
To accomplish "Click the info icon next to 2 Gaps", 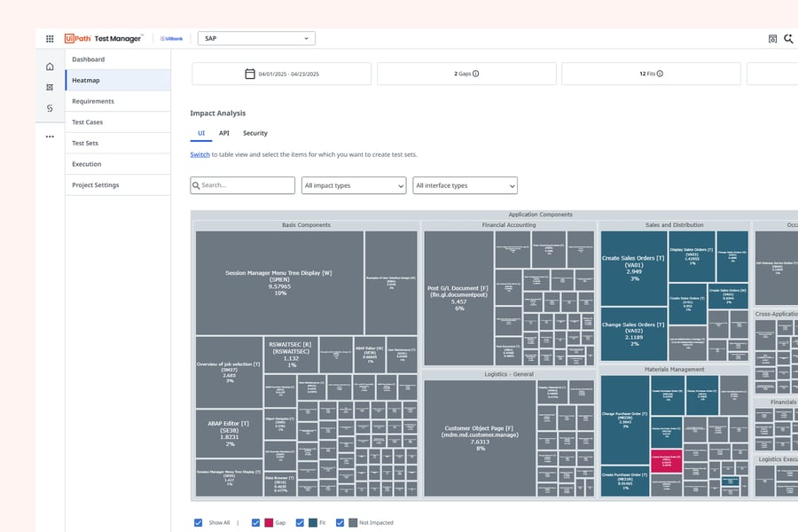I will pyautogui.click(x=476, y=74).
